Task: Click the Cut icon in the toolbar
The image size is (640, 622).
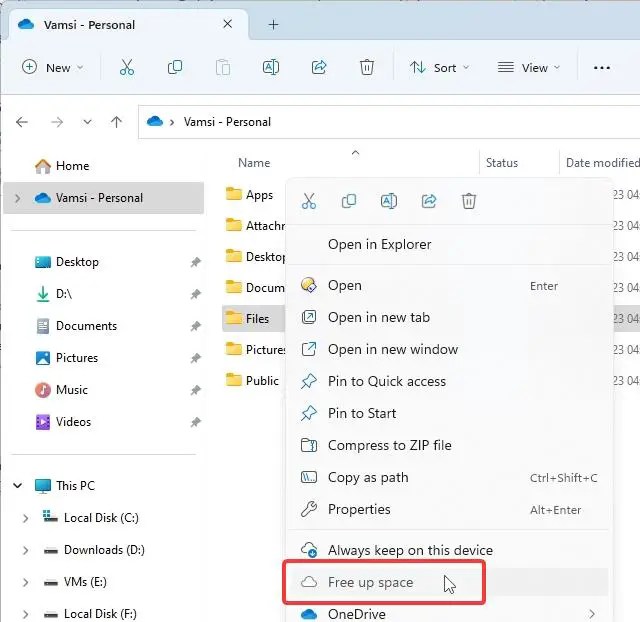Action: [x=127, y=67]
